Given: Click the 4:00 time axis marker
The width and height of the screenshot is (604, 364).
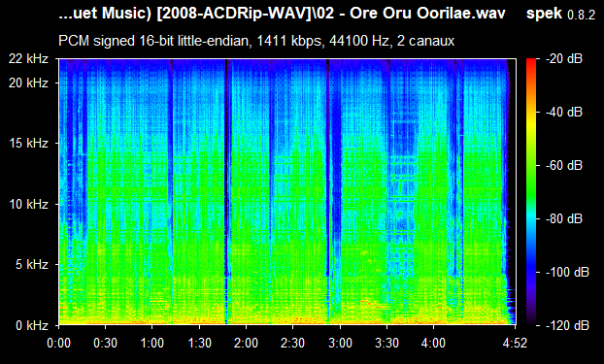Looking at the screenshot, I should [x=434, y=343].
